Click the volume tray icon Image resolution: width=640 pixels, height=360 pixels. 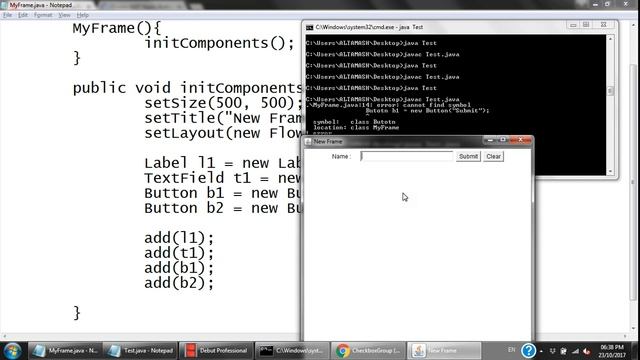pos(587,351)
